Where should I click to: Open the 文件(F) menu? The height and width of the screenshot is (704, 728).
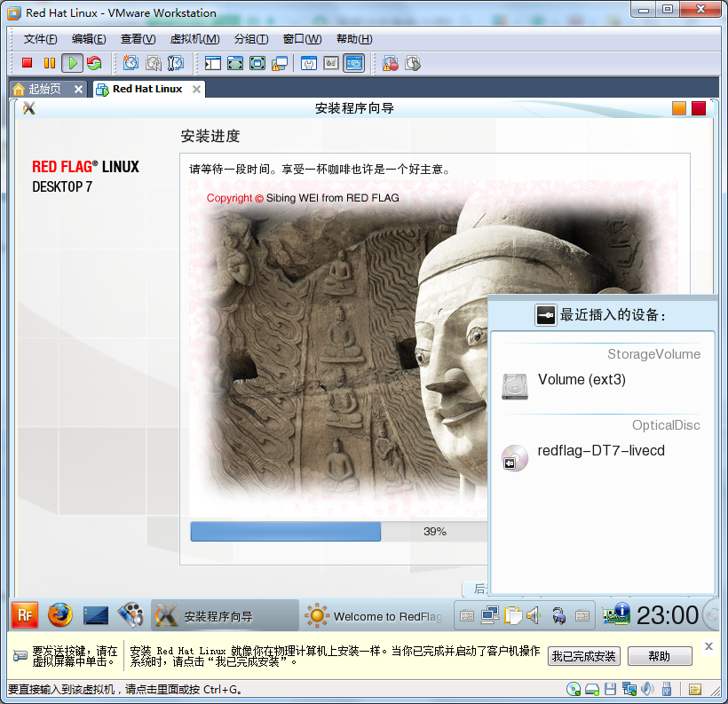tap(40, 39)
